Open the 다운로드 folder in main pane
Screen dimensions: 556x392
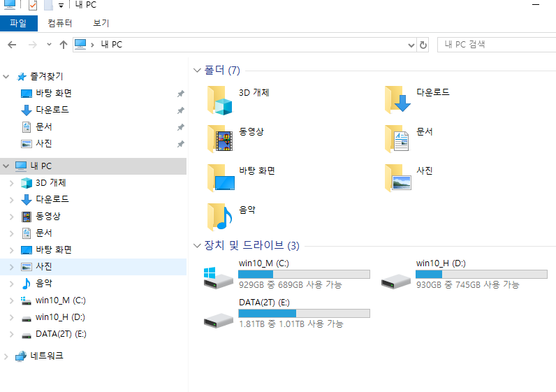[x=397, y=100]
